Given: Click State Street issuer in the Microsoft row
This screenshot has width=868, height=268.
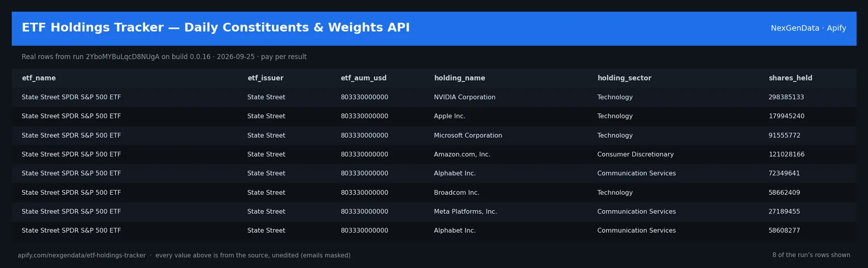Looking at the screenshot, I should tap(266, 135).
